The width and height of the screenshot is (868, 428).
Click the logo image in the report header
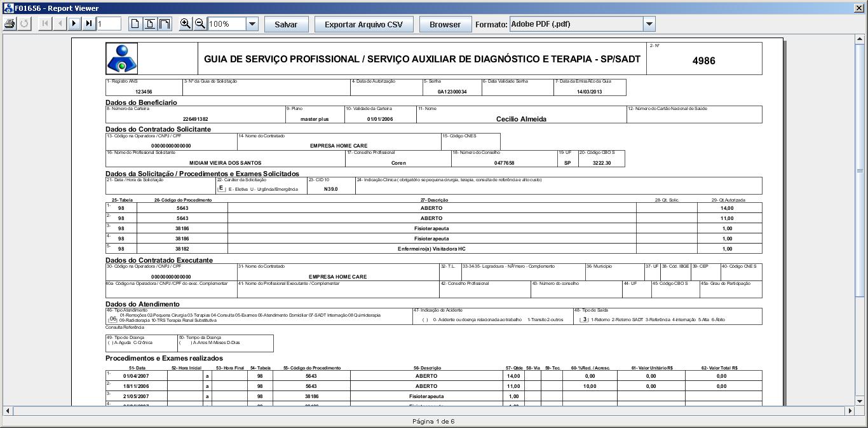pos(121,59)
